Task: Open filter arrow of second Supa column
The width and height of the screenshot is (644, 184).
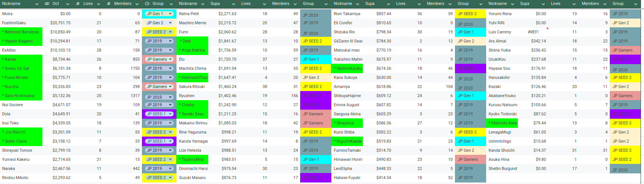Action: tap(388, 4)
